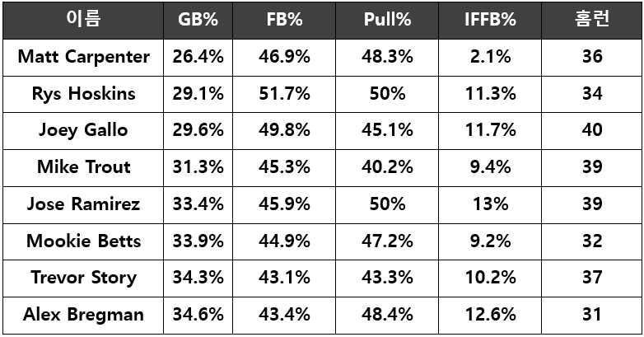Click the IFFB% column header

(x=490, y=20)
